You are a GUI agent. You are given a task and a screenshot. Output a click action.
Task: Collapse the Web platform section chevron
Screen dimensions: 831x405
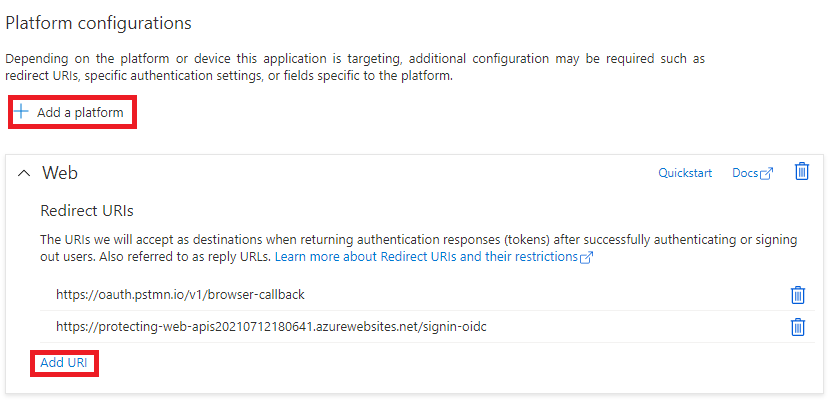click(x=24, y=173)
